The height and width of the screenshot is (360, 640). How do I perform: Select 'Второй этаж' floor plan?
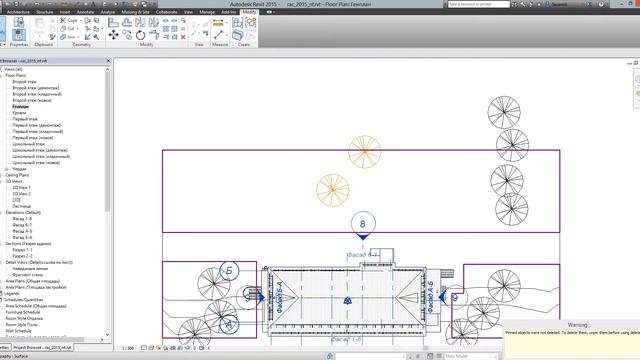point(24,82)
